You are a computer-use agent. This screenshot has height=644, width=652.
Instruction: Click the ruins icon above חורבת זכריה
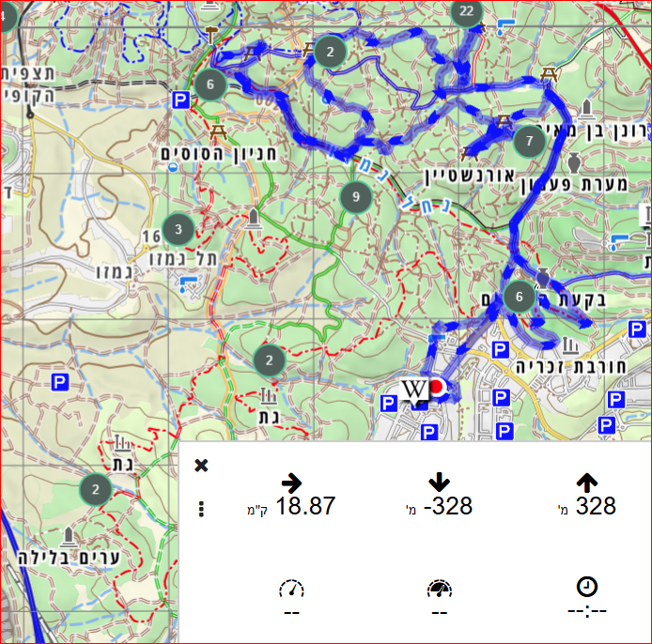(571, 345)
